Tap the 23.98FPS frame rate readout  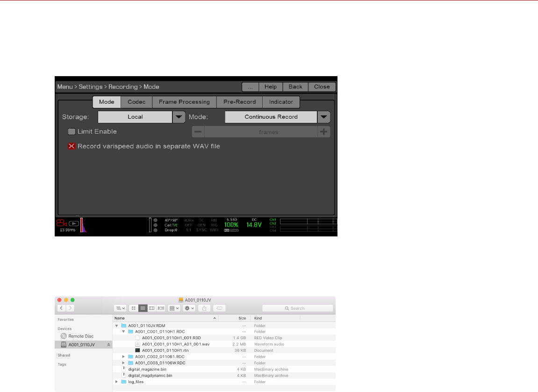(x=68, y=230)
